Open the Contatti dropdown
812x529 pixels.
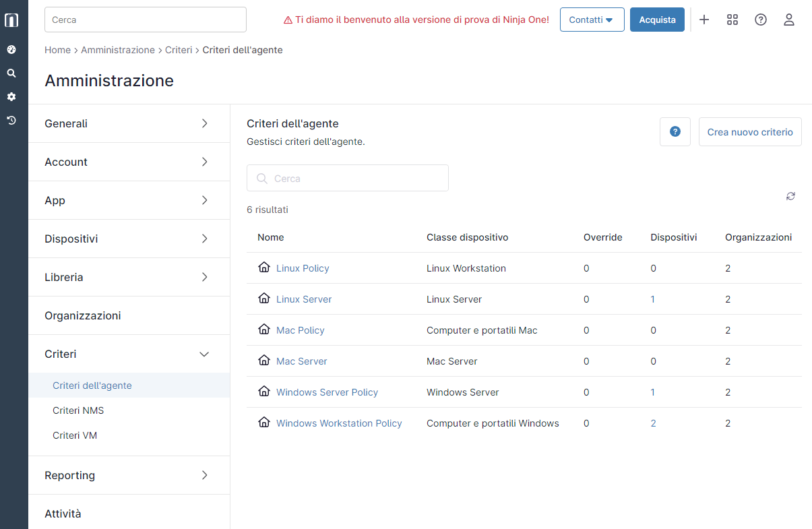pos(591,20)
